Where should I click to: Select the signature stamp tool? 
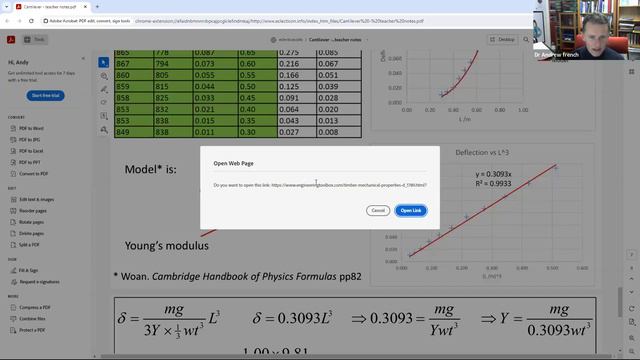coord(104,130)
